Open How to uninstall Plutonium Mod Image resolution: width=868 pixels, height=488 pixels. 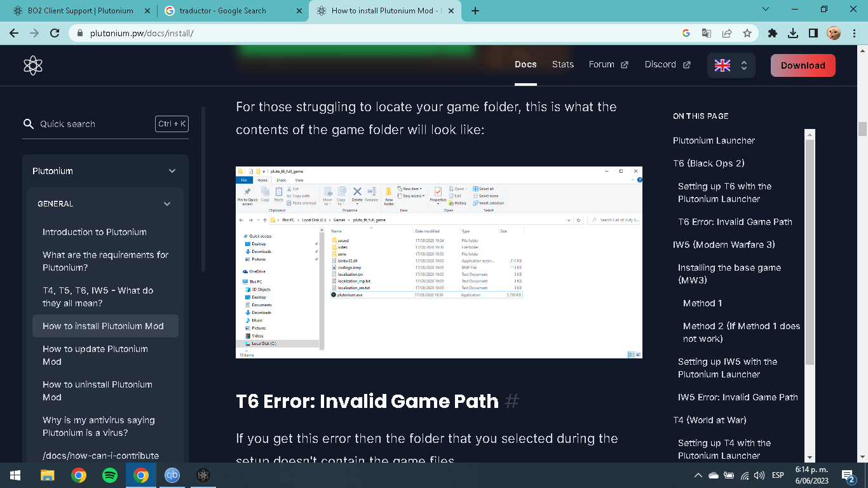click(x=97, y=391)
